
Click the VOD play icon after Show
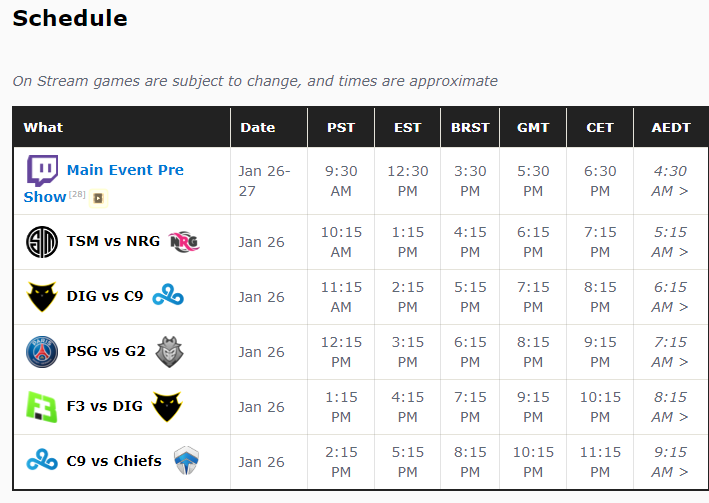(98, 198)
